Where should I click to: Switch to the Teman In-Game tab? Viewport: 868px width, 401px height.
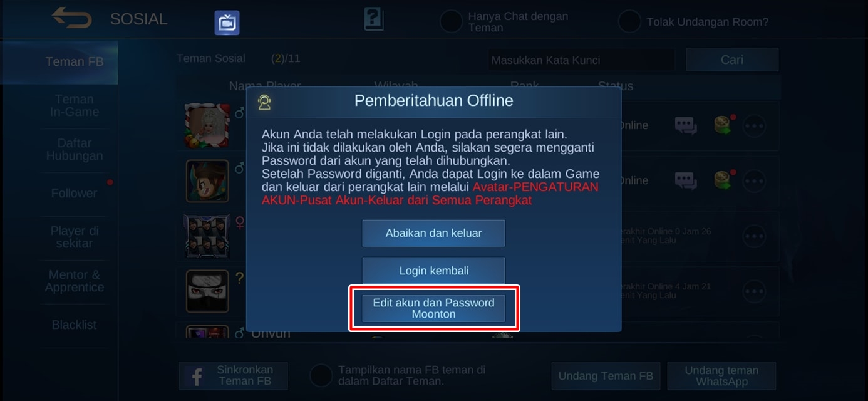(75, 106)
